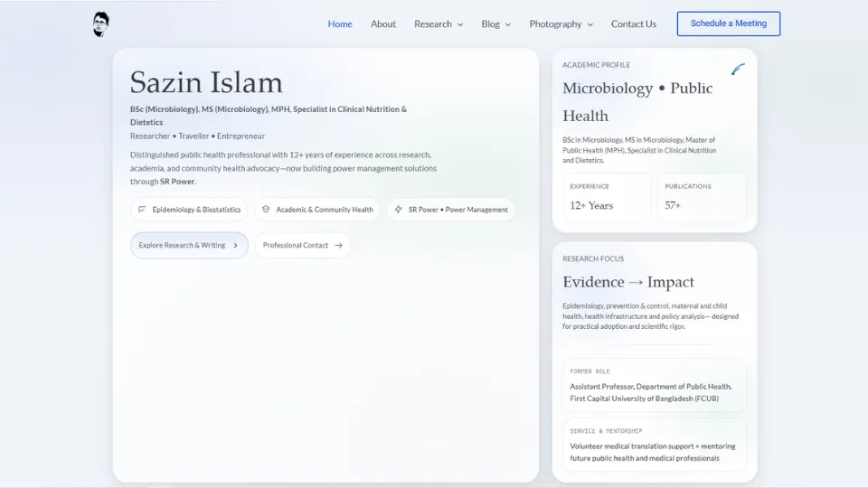
Task: Select the Epidemiology & Biostatistics tag
Action: pos(189,210)
